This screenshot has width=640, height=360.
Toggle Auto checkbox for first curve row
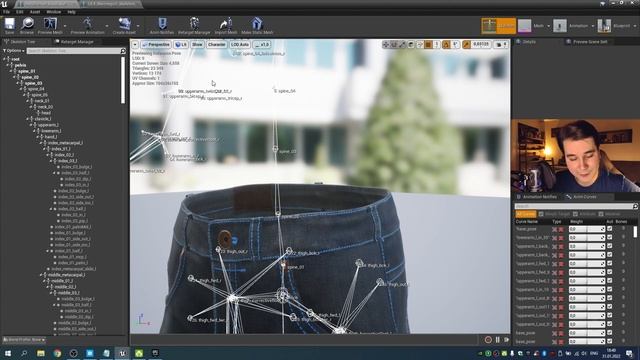[609, 229]
